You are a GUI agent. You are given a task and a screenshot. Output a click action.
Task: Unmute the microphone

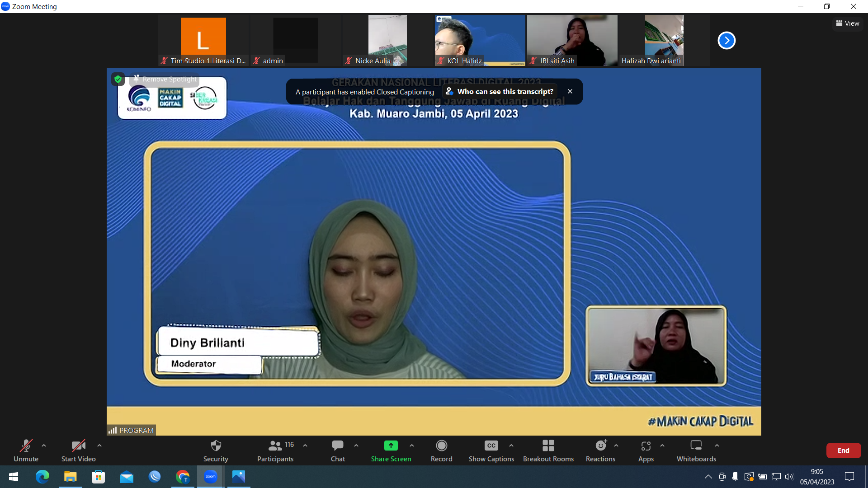(x=26, y=450)
